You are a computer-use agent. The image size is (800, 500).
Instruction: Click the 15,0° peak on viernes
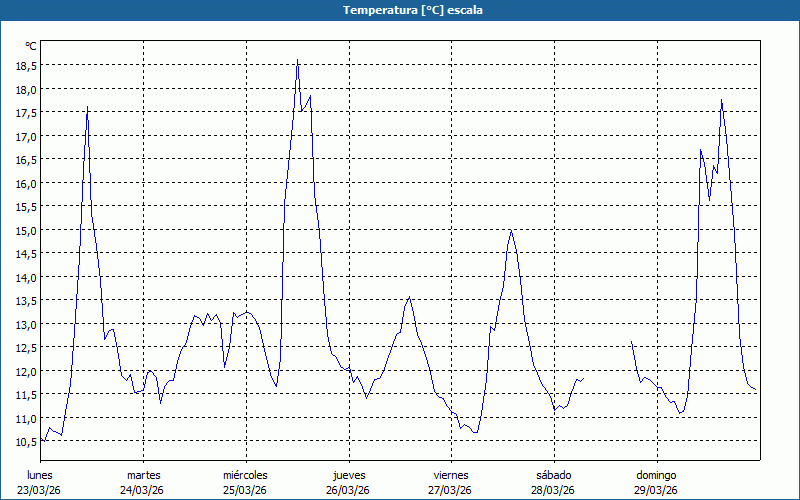pos(511,231)
